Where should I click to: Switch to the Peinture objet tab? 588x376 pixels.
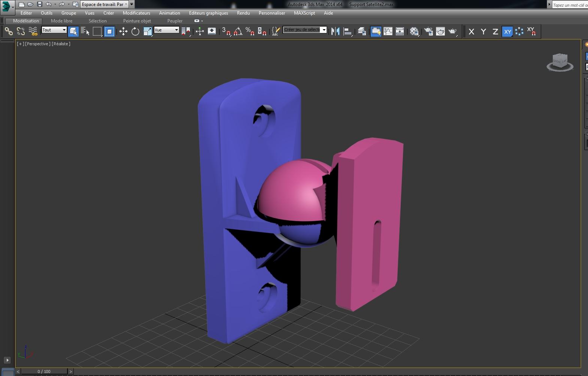tap(137, 21)
